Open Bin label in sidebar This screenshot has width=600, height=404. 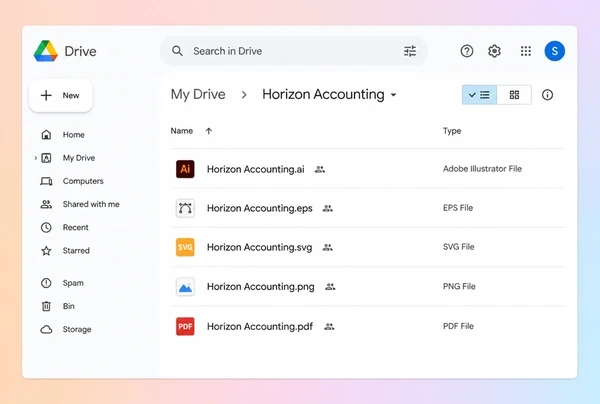[x=68, y=306]
